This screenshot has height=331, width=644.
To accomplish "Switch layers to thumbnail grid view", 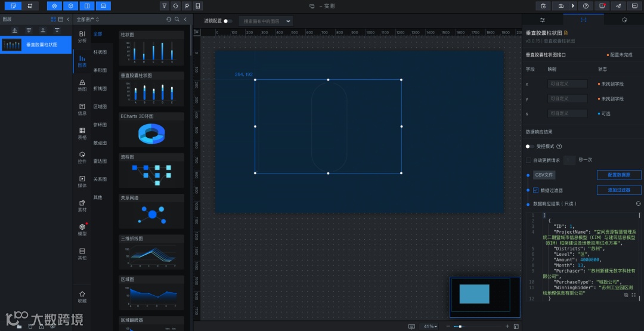I will [54, 19].
